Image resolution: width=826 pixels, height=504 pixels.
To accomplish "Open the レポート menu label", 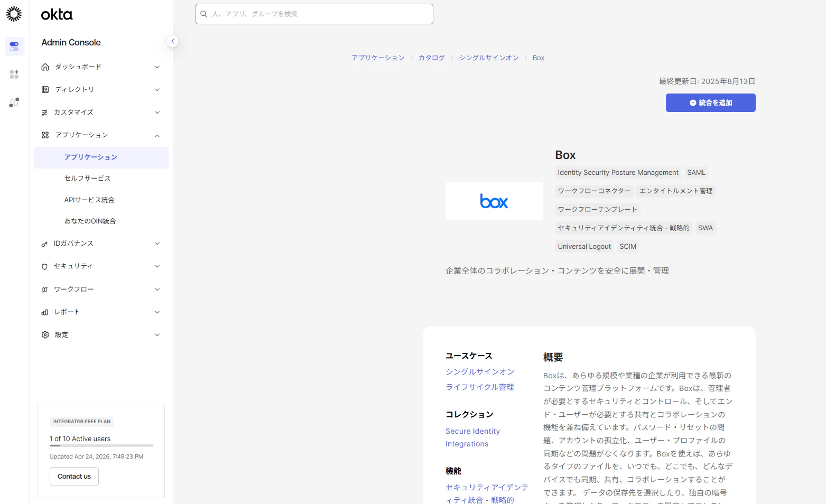I will point(67,312).
